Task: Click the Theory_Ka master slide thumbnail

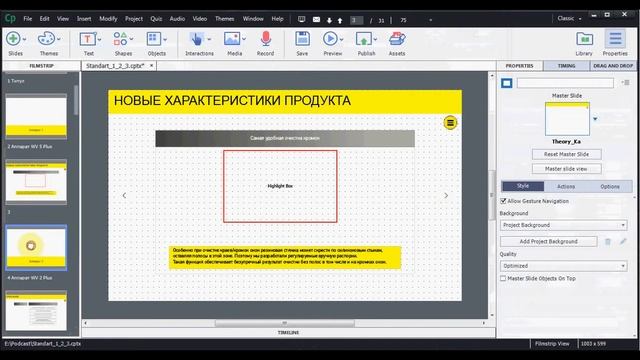Action: [x=567, y=119]
